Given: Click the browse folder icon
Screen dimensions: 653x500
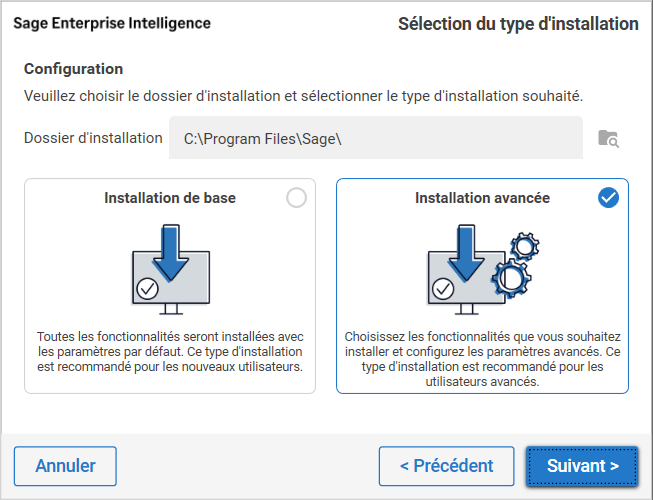Looking at the screenshot, I should [608, 138].
